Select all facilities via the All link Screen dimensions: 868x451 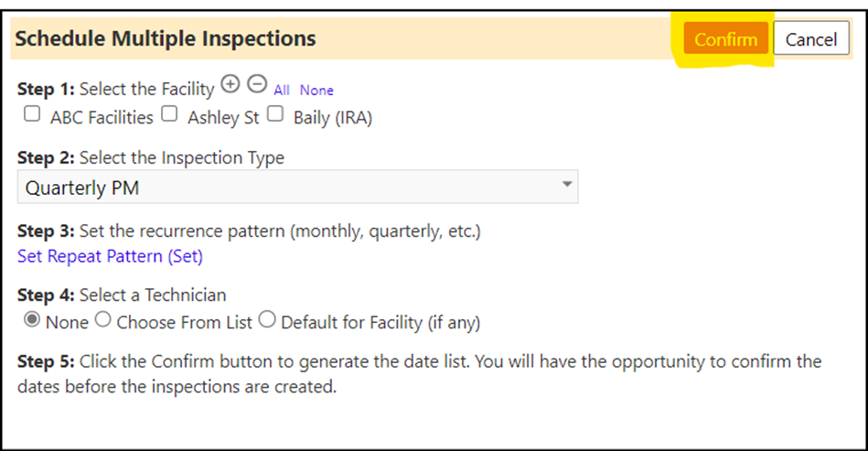(282, 91)
